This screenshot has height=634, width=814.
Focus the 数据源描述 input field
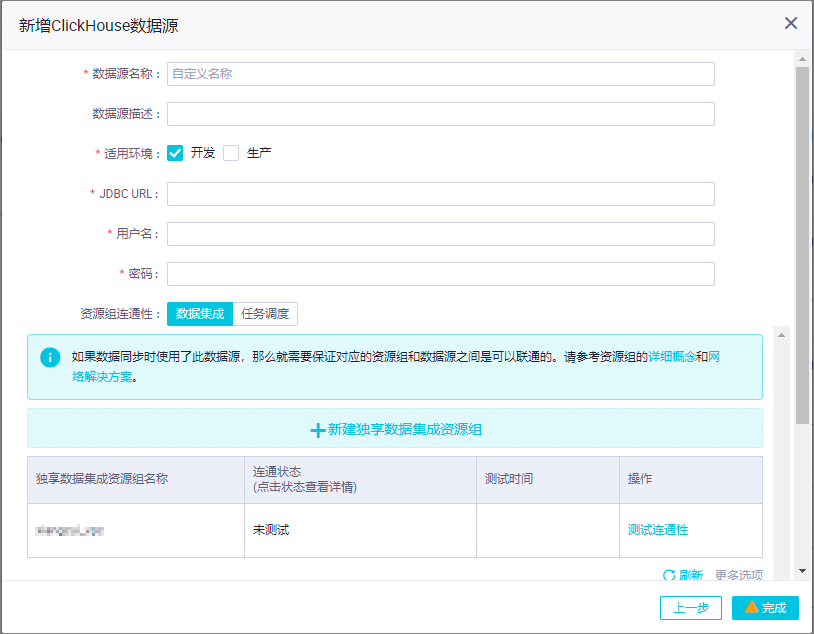(x=441, y=114)
